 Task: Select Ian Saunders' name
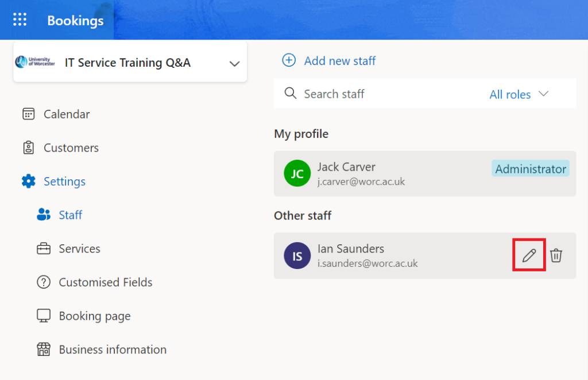351,249
